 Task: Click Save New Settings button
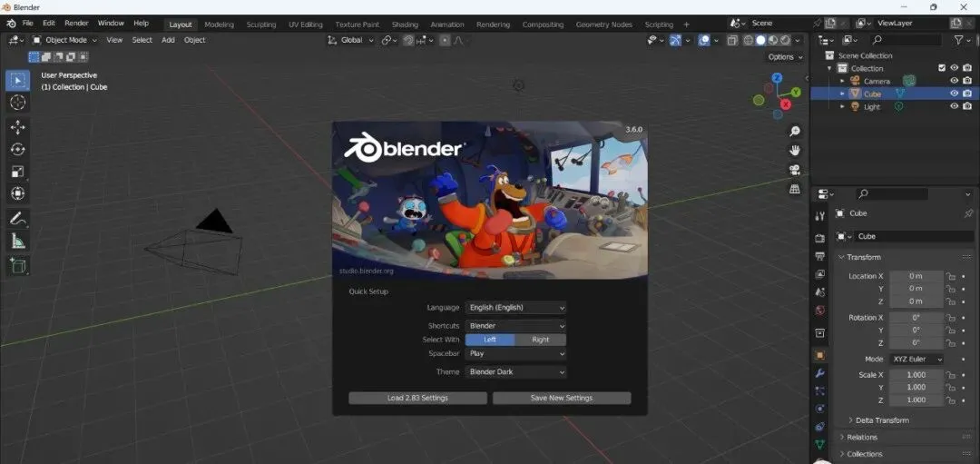click(x=562, y=398)
